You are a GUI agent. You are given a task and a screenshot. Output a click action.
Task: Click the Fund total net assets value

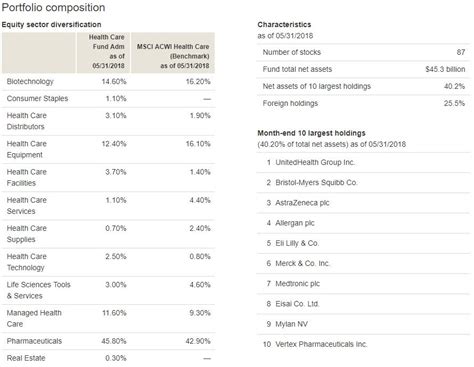[x=445, y=69]
